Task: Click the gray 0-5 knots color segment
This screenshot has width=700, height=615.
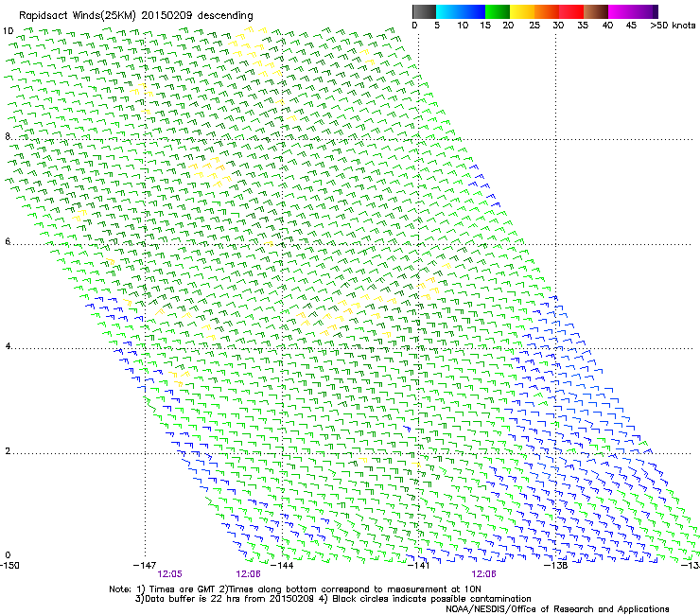Action: click(x=424, y=11)
